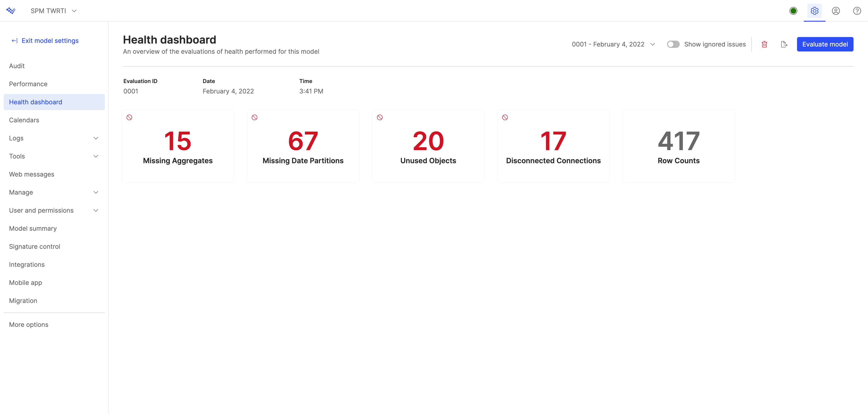Open the Audit page

(17, 66)
